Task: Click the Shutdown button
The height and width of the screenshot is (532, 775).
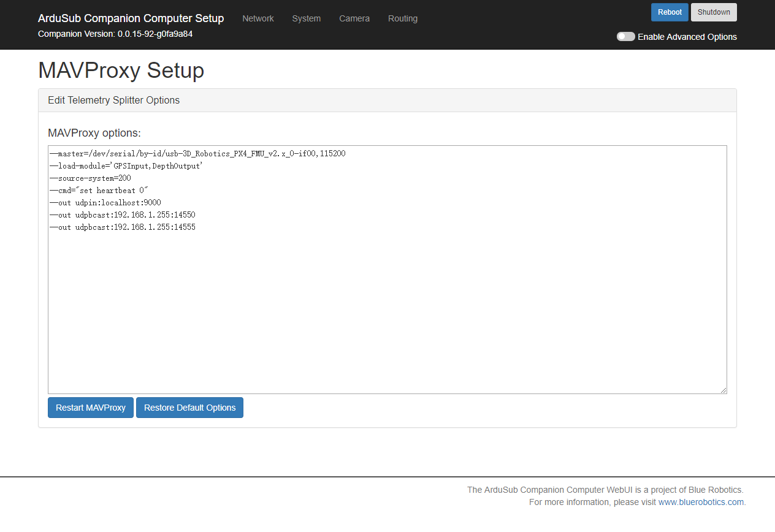Action: pos(714,12)
